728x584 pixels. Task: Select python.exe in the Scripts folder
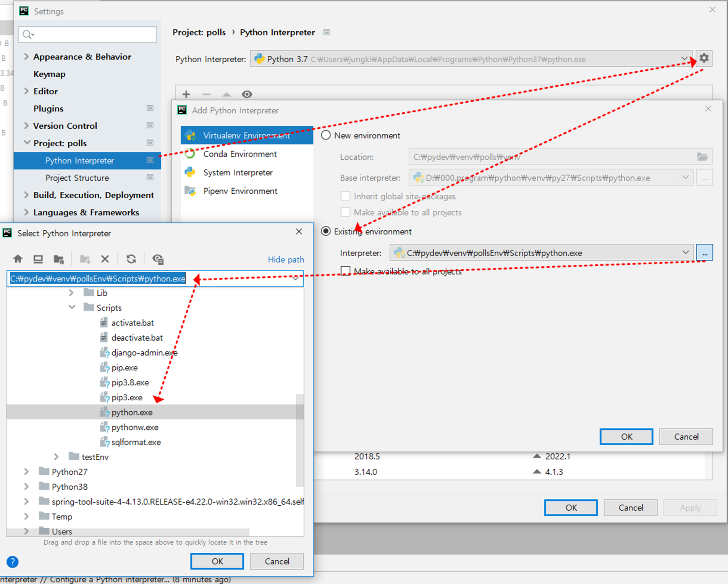(132, 412)
